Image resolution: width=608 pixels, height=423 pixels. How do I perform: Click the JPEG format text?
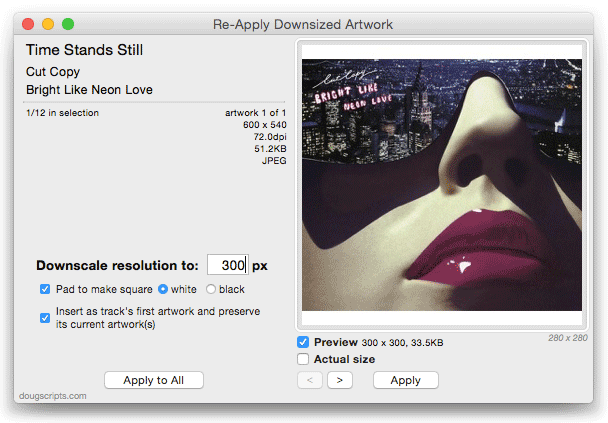coord(274,161)
